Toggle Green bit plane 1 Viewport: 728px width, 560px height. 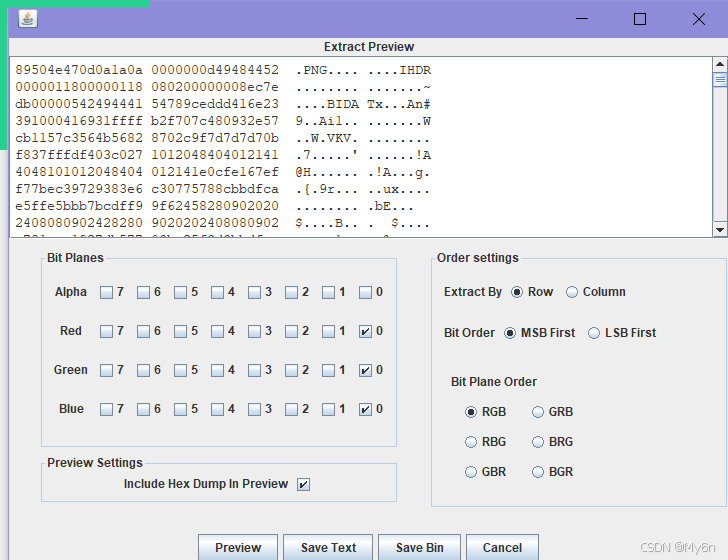tap(328, 370)
